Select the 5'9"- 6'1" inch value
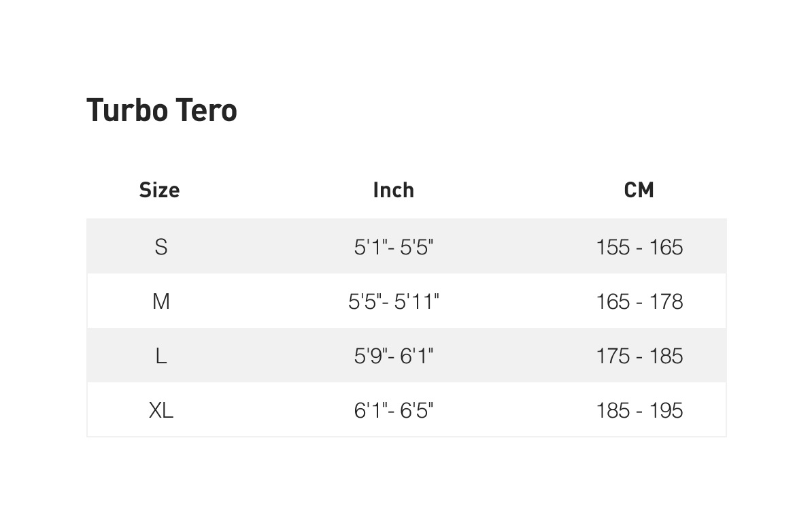This screenshot has height=532, width=812. (x=394, y=356)
